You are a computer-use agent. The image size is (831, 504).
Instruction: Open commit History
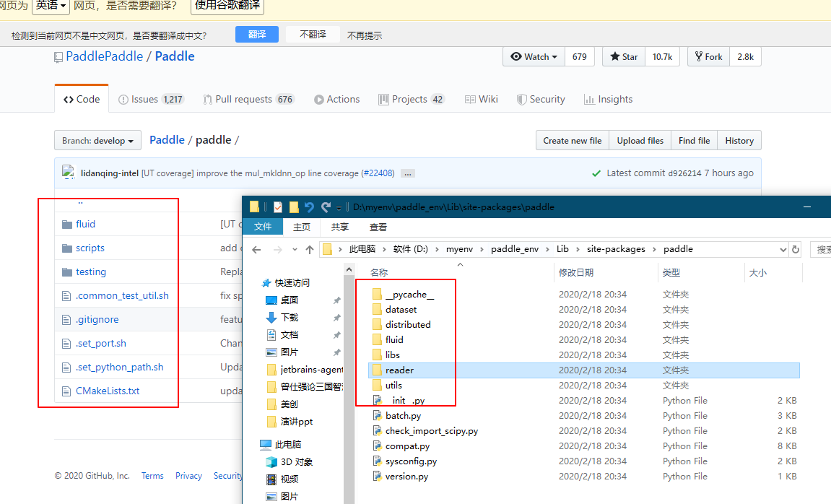pos(739,141)
